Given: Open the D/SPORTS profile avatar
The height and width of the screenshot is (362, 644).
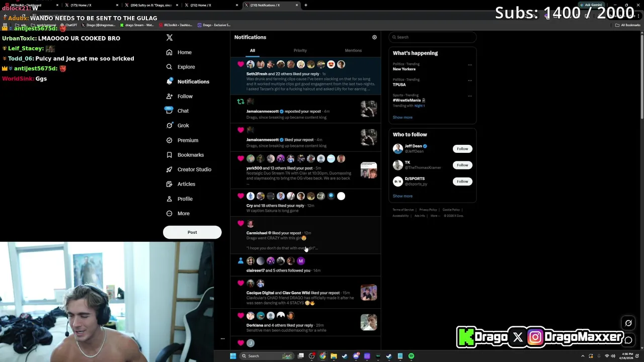Looking at the screenshot, I should pos(398,181).
